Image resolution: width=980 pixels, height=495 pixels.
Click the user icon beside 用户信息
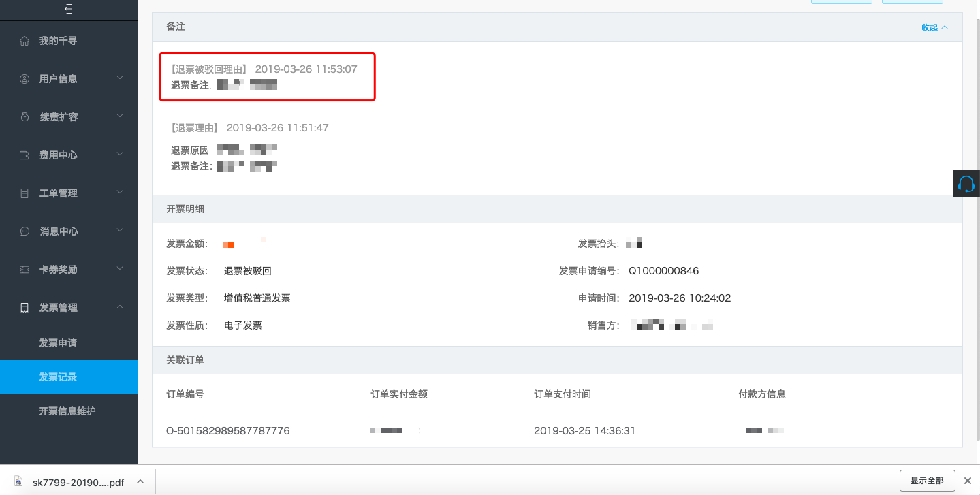(x=25, y=79)
